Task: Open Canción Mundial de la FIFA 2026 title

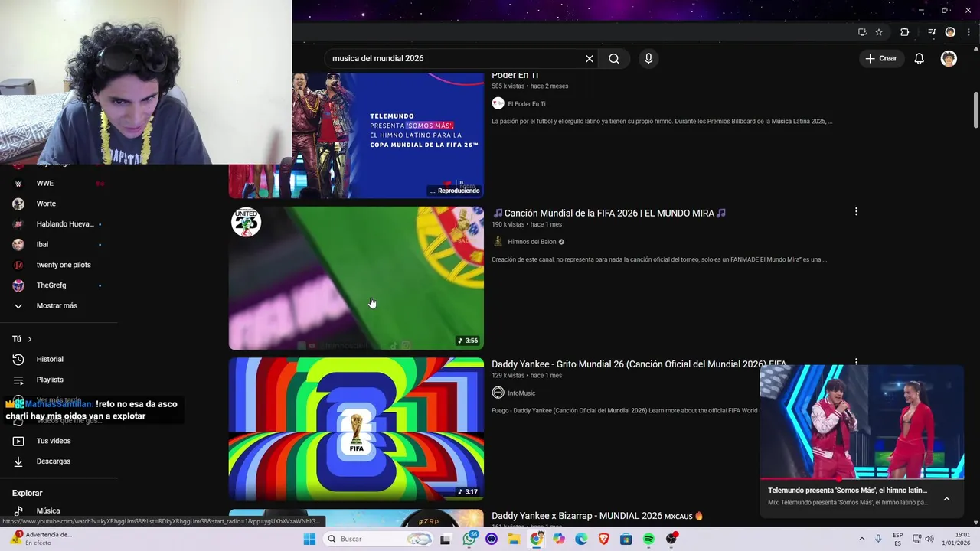Action: coord(609,214)
